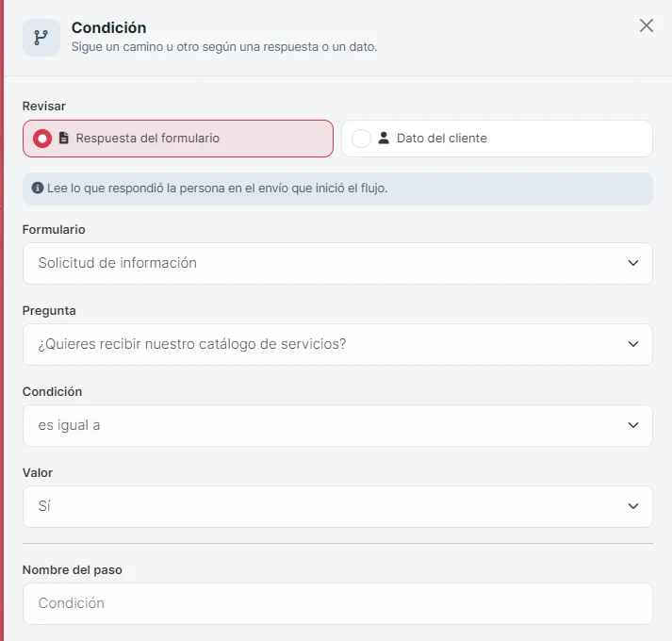Screen dimensions: 672x641
Task: Click the info icon in the blue notice
Action: coord(38,188)
